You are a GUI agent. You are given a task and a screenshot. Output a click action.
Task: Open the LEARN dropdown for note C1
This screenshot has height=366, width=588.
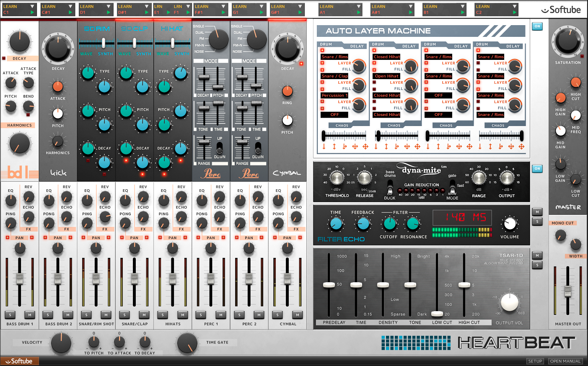click(x=33, y=7)
